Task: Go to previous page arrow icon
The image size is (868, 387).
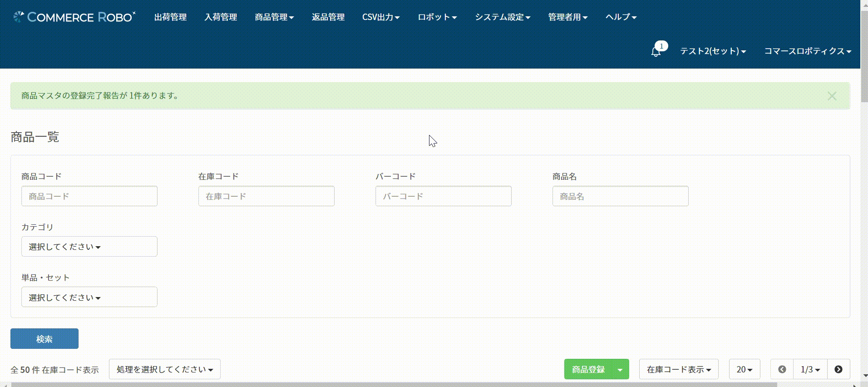Action: tap(782, 369)
